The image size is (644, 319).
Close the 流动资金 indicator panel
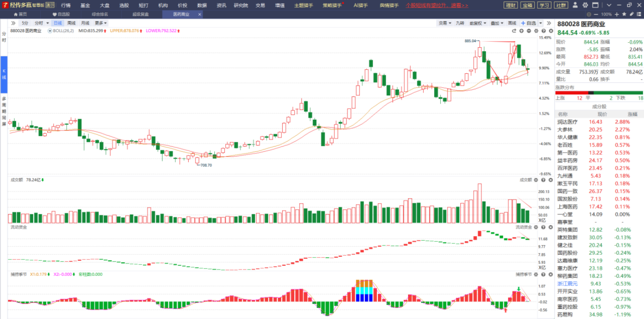(x=550, y=227)
